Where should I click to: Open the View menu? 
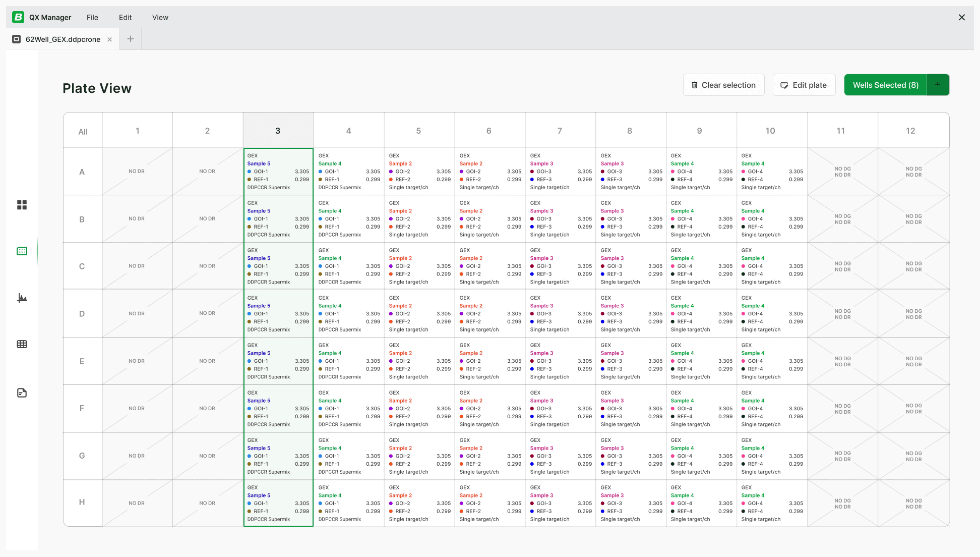click(160, 17)
